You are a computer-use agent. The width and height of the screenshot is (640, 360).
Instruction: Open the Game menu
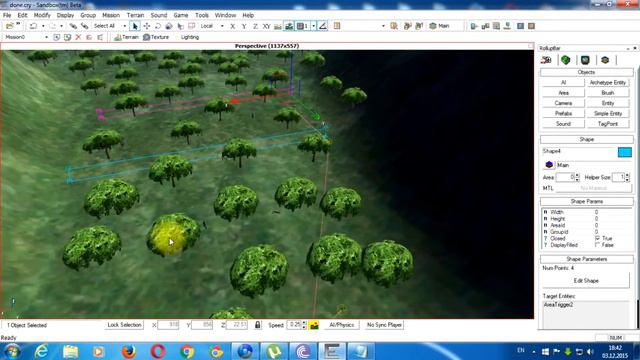click(181, 15)
